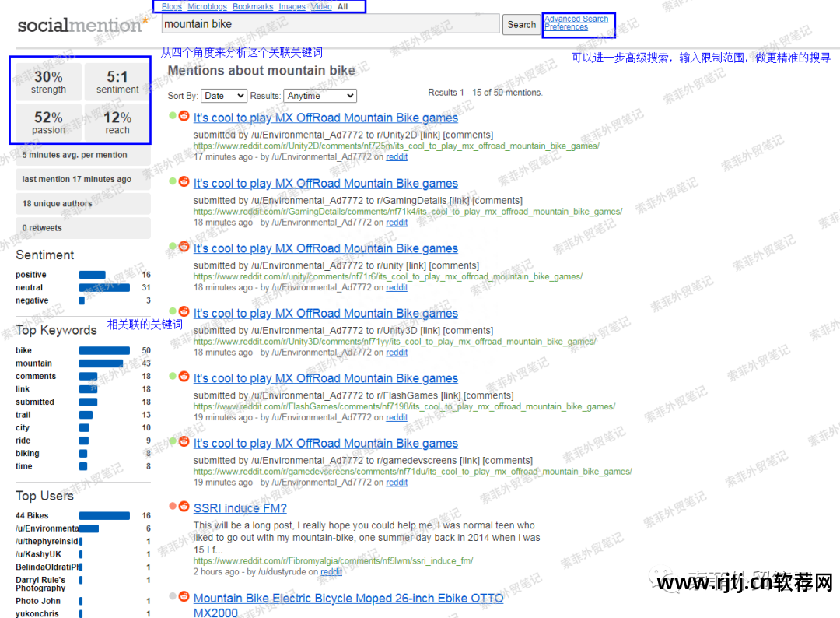Open the Preferences link

565,27
